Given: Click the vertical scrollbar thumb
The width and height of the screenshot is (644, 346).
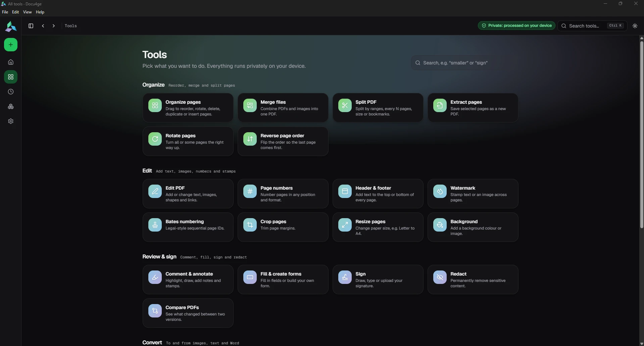Looking at the screenshot, I should [x=642, y=134].
